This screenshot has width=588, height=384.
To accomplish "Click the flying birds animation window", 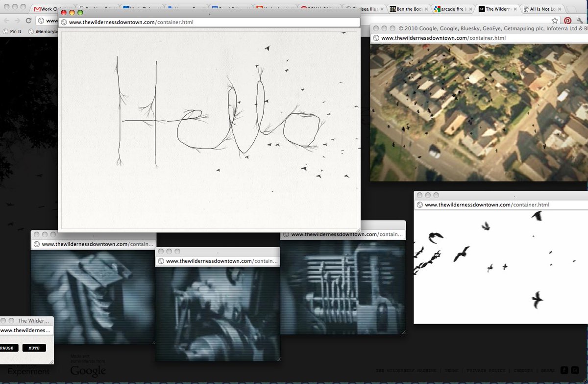I will [x=500, y=267].
